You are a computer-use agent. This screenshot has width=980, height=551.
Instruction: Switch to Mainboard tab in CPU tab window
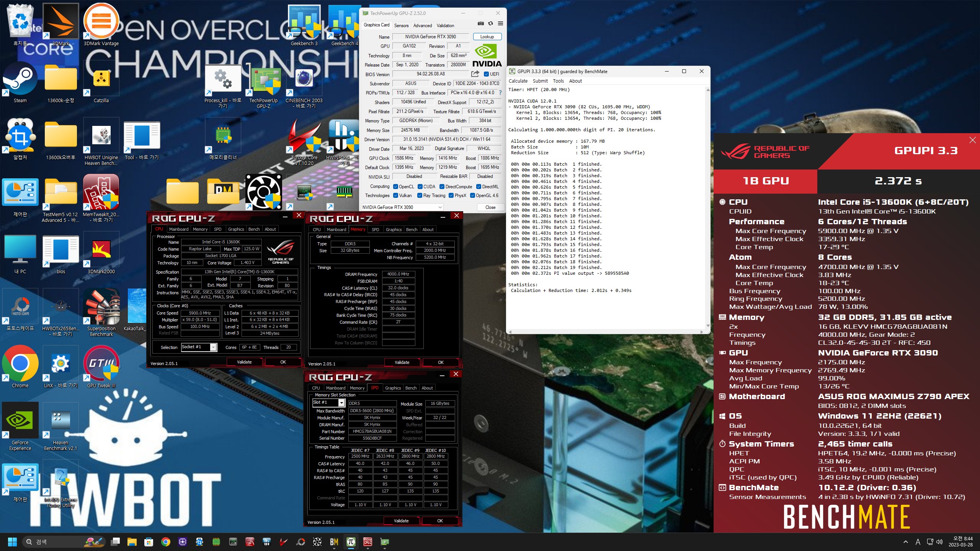[x=179, y=229]
